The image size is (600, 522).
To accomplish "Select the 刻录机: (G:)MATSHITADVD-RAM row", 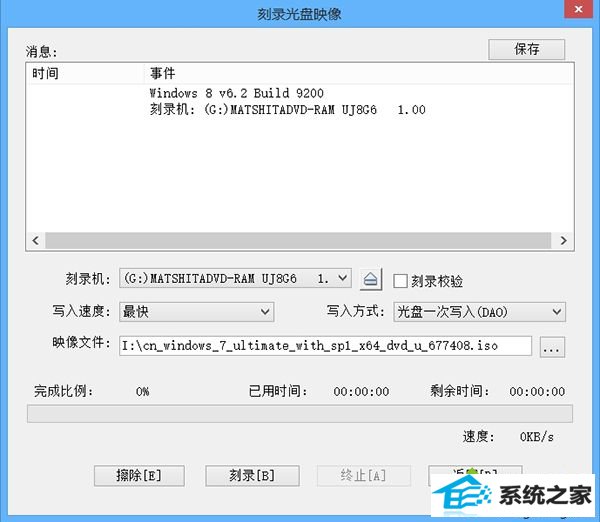I will [x=287, y=110].
